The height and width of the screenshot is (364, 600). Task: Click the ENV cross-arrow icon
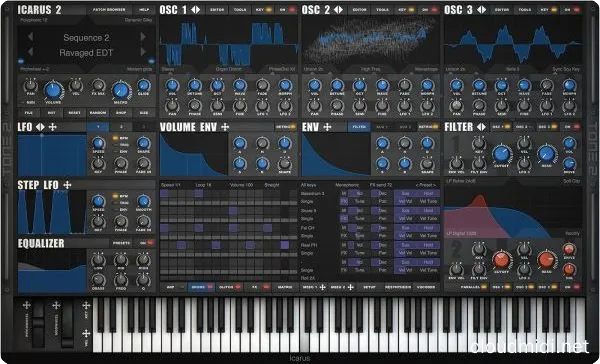click(327, 127)
